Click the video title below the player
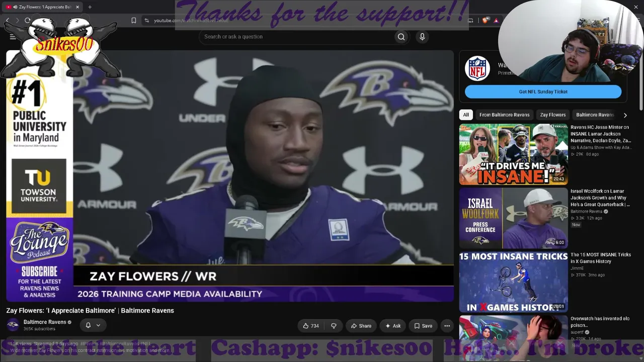The image size is (644, 362). (90, 311)
